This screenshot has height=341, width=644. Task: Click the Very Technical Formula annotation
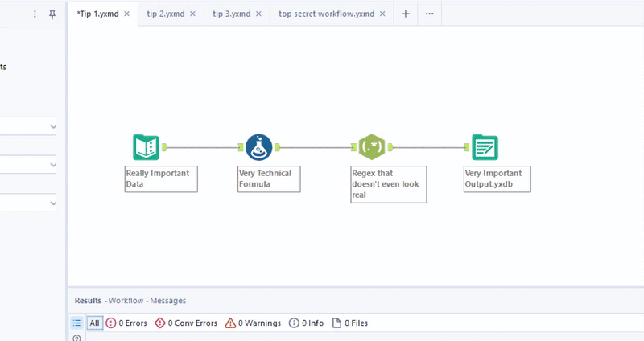pyautogui.click(x=269, y=179)
